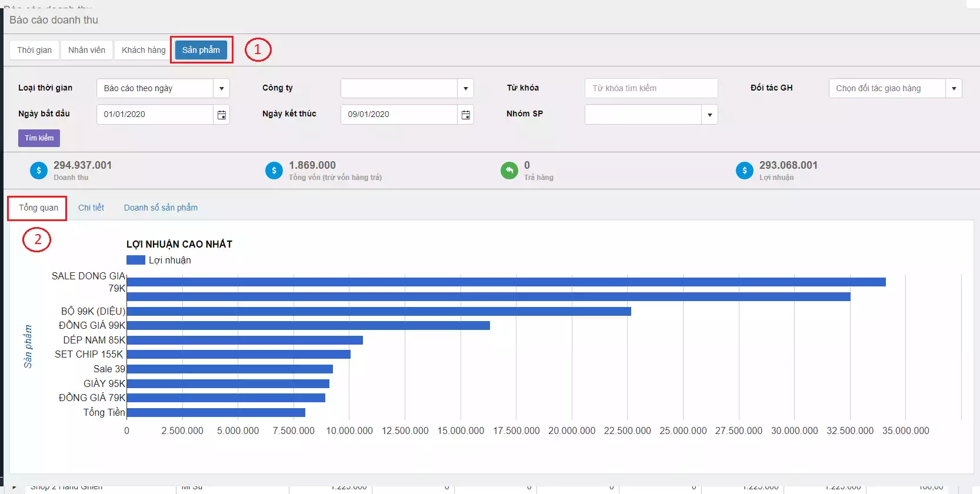Click the 294.937.001 revenue value
Screen dimensions: 980x494
[x=82, y=165]
